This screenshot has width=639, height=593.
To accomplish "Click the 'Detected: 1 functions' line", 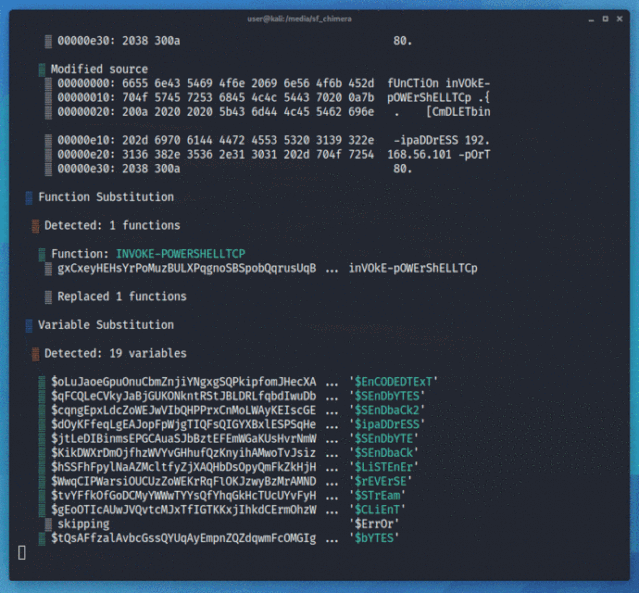I will (112, 225).
